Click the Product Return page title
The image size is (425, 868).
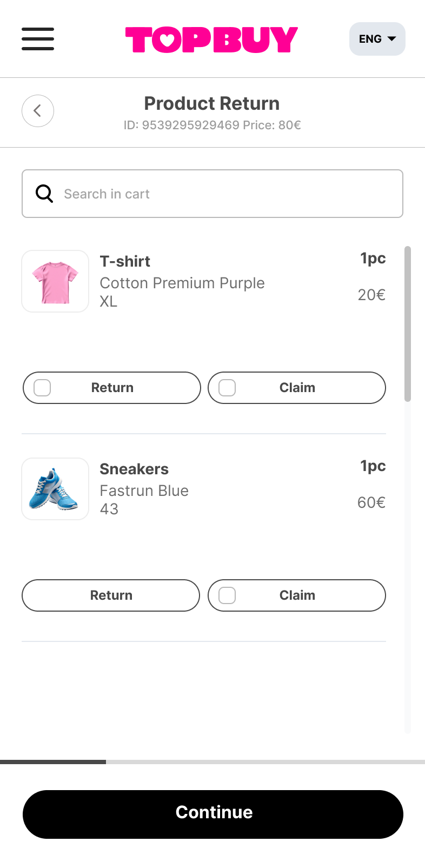point(211,103)
